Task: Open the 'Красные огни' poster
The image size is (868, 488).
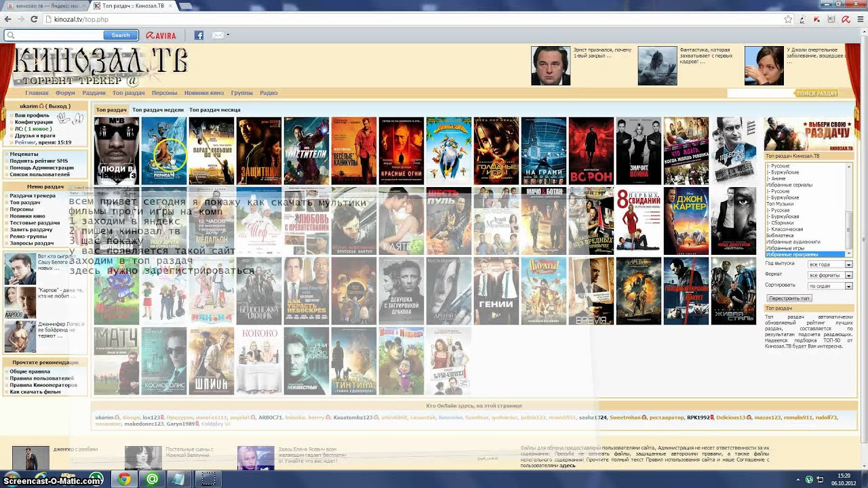Action: 401,150
